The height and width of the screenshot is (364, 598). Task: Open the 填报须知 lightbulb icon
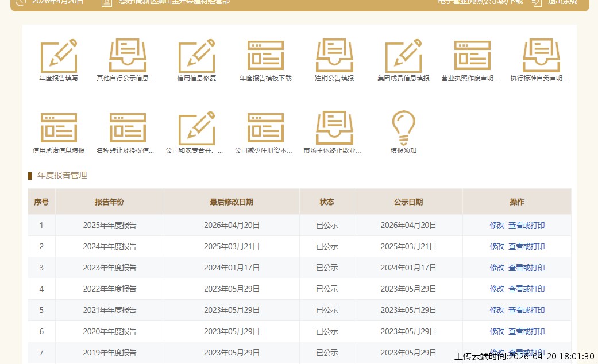403,129
